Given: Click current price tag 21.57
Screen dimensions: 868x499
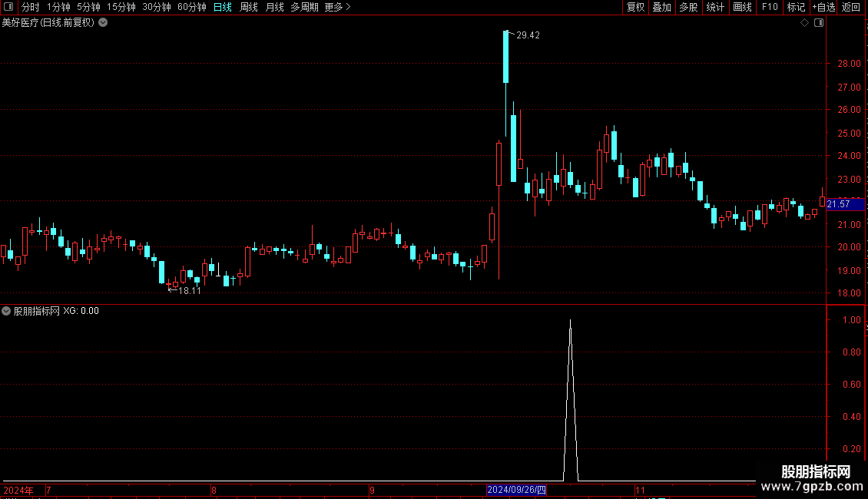Looking at the screenshot, I should 845,205.
